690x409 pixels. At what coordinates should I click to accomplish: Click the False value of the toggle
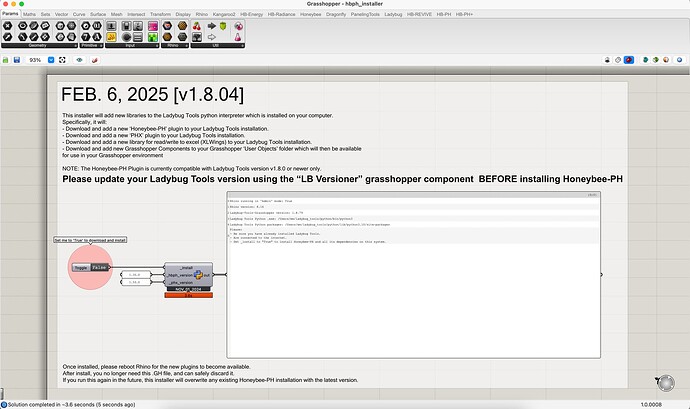click(x=99, y=268)
